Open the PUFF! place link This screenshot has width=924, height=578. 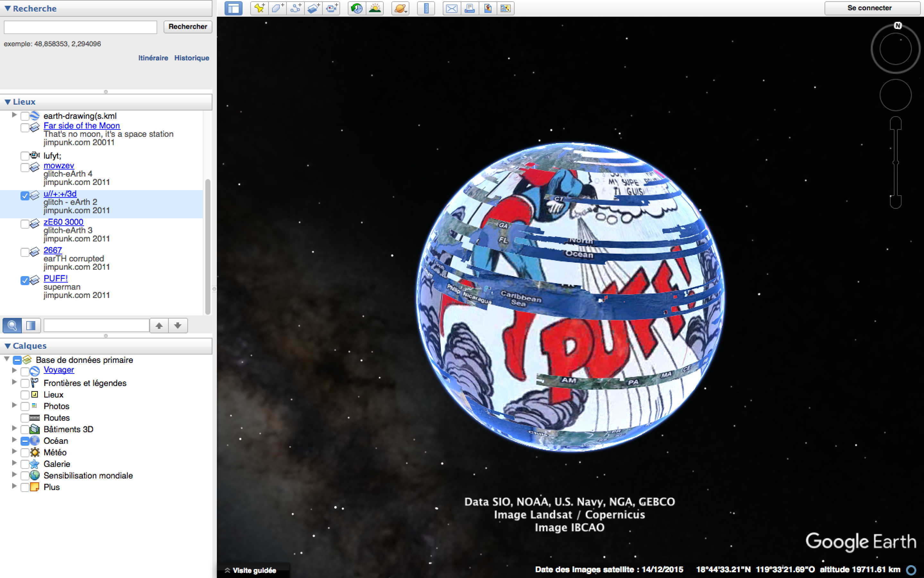point(56,278)
